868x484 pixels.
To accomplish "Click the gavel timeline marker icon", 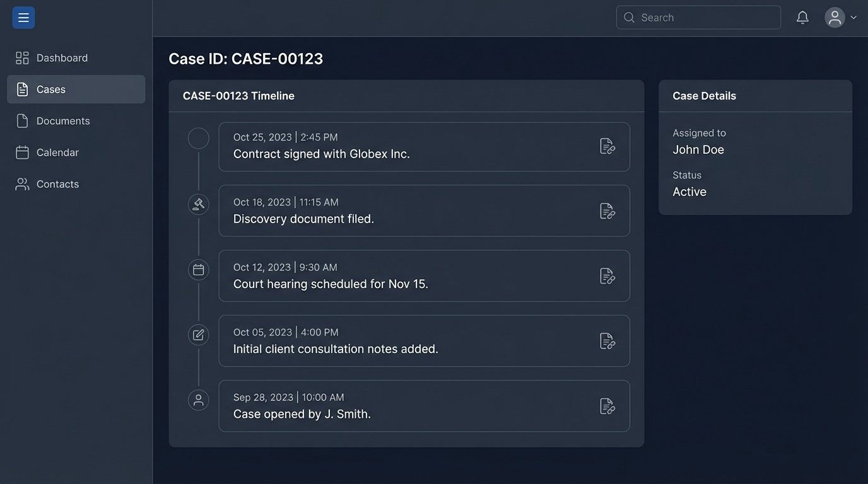I will 199,204.
